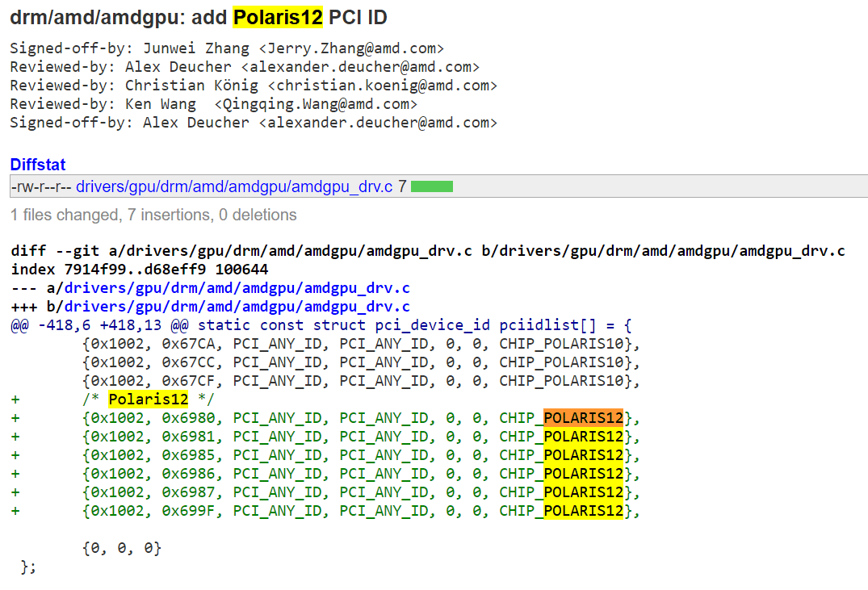
Task: Click Christian König's reviewed-by email address
Action: coord(382,86)
